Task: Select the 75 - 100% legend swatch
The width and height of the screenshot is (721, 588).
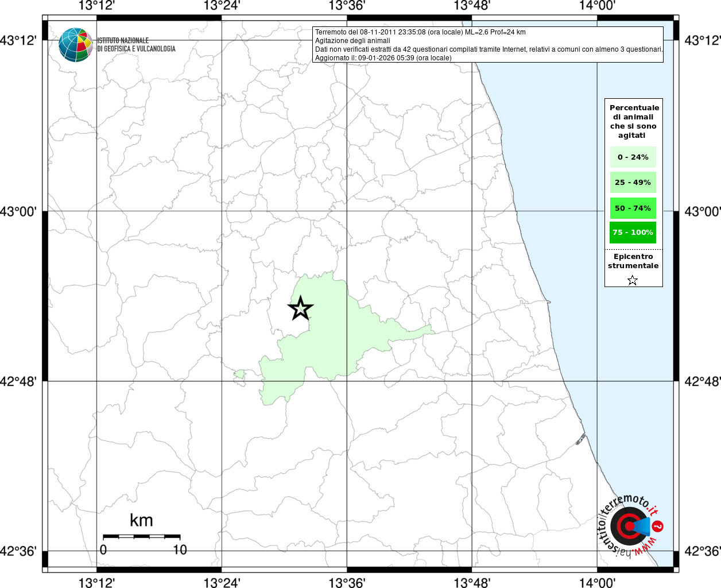Action: coord(633,233)
